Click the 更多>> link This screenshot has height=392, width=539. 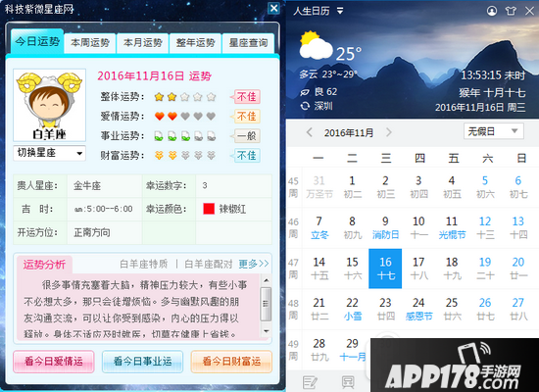[x=254, y=264]
